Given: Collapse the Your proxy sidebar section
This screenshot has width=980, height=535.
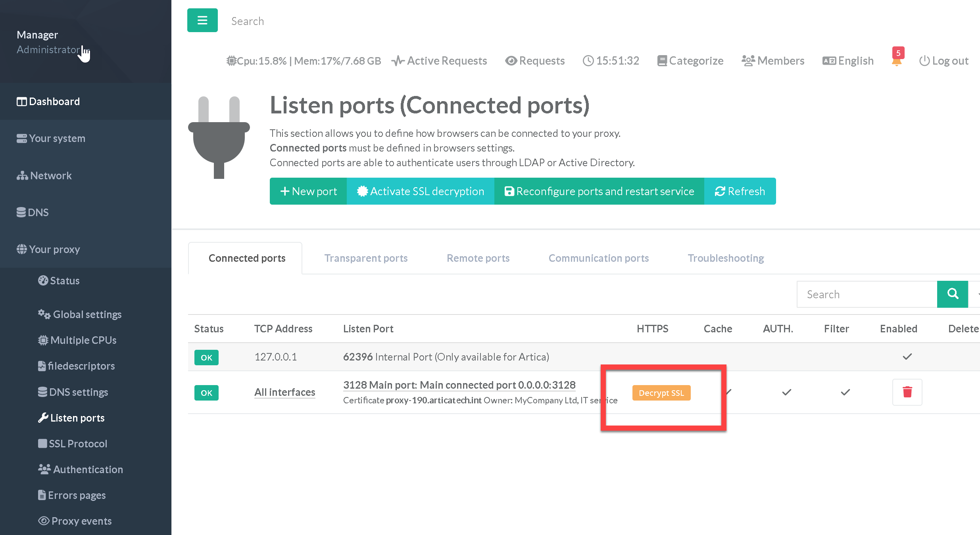Looking at the screenshot, I should coord(54,249).
